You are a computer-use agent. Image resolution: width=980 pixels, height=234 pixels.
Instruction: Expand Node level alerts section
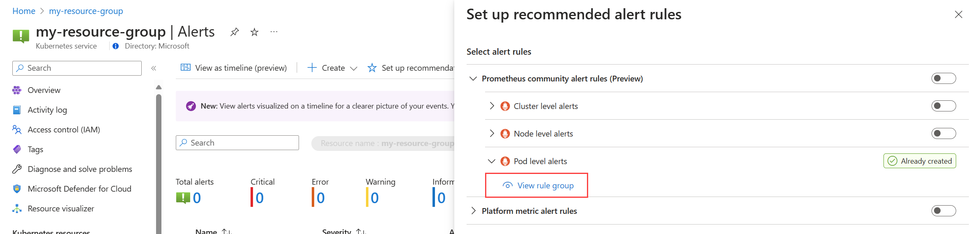tap(492, 134)
